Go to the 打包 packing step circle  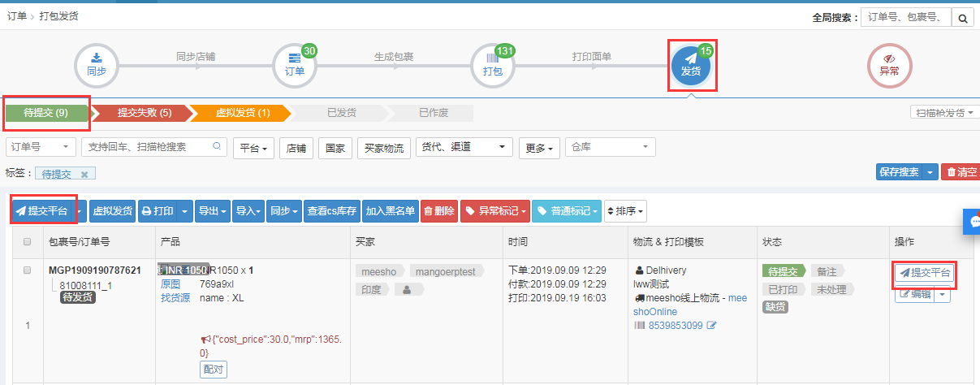click(x=493, y=65)
